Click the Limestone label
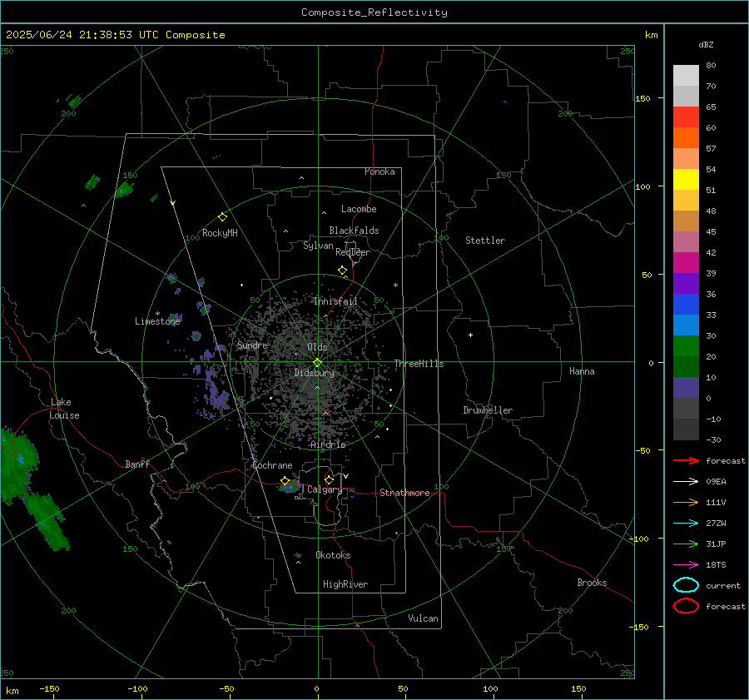Viewport: 749px width, 700px height. coord(157,321)
